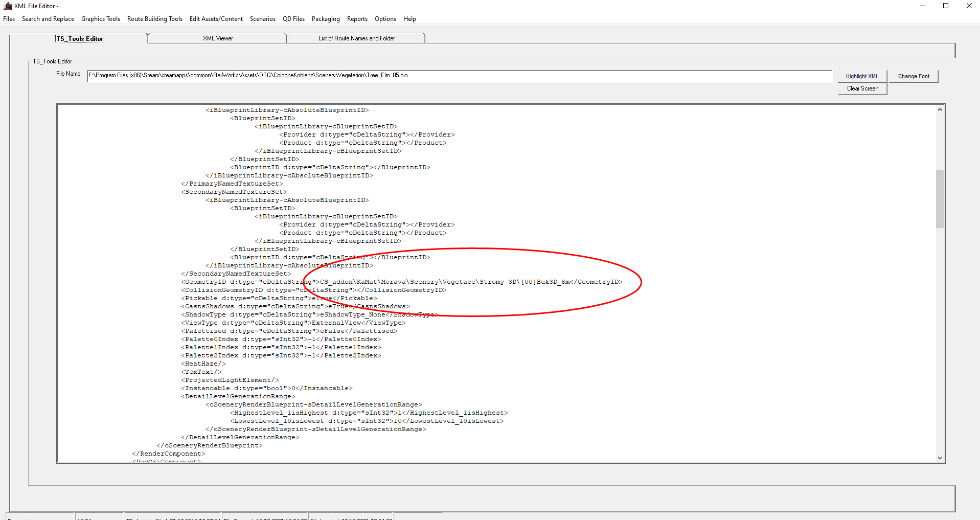Viewport: 980px width, 520px height.
Task: Click the scroll down arrow of XML pane
Action: tap(940, 458)
